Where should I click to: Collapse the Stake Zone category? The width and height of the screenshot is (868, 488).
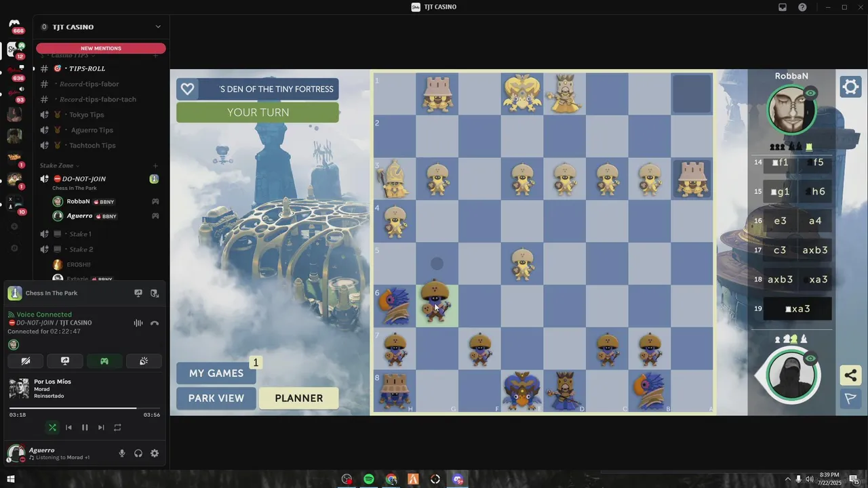point(59,165)
